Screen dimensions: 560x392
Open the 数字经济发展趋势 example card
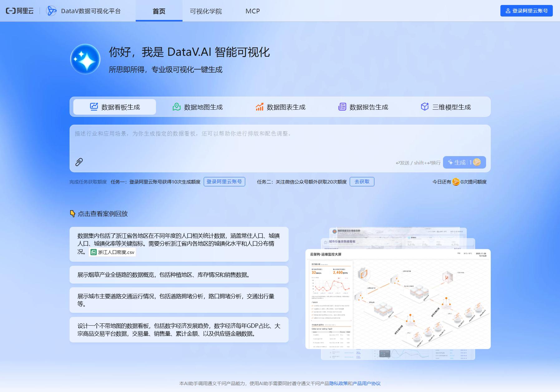point(179,330)
